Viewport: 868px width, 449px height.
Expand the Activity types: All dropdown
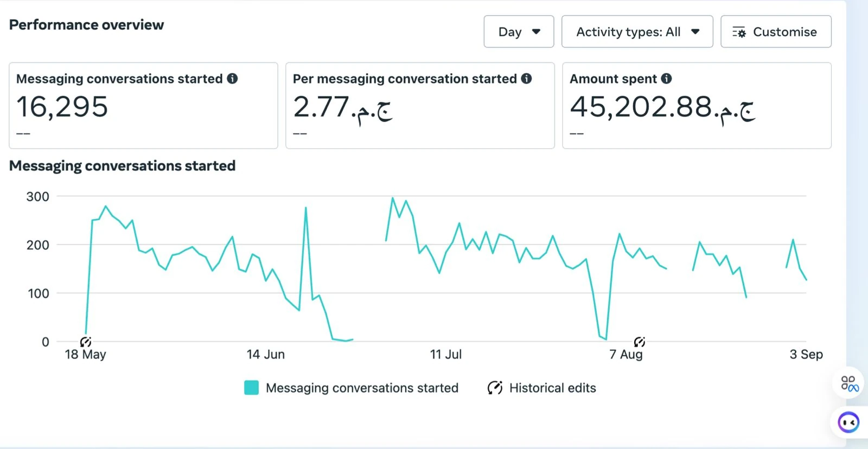point(637,32)
